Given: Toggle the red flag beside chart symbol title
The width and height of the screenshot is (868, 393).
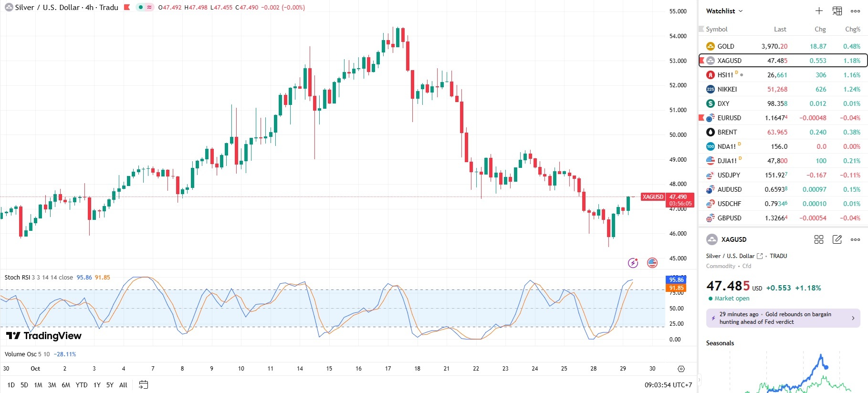Looking at the screenshot, I should (127, 7).
